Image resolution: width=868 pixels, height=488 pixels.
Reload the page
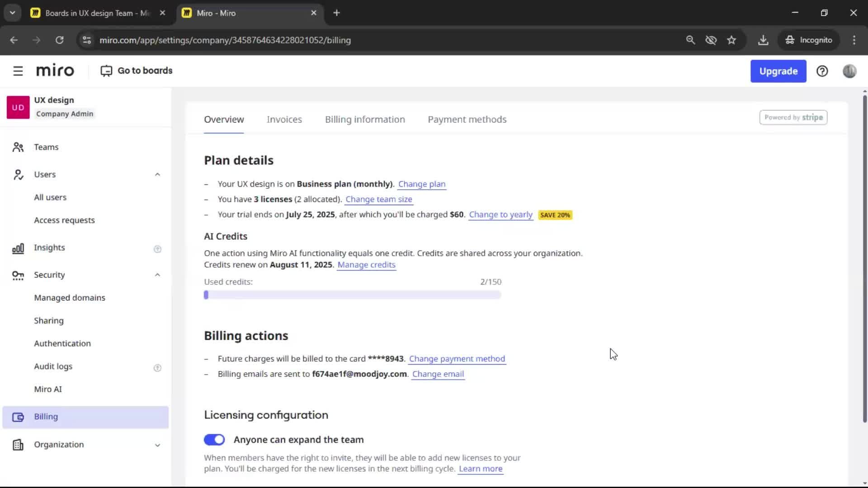(x=59, y=40)
